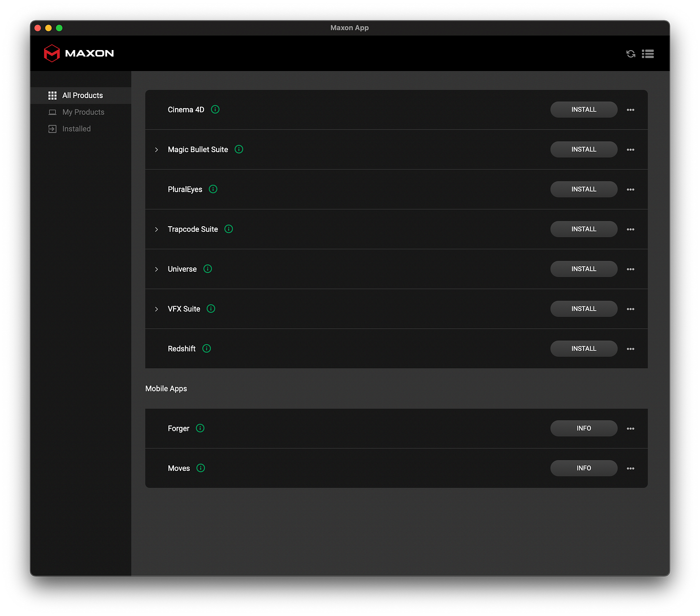Open more options for Universe

[x=630, y=269]
